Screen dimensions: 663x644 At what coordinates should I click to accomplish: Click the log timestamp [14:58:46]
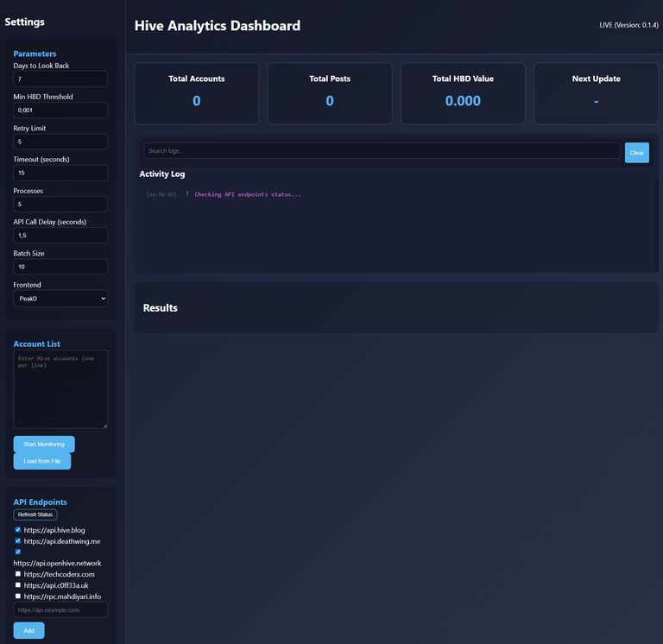pyautogui.click(x=161, y=194)
